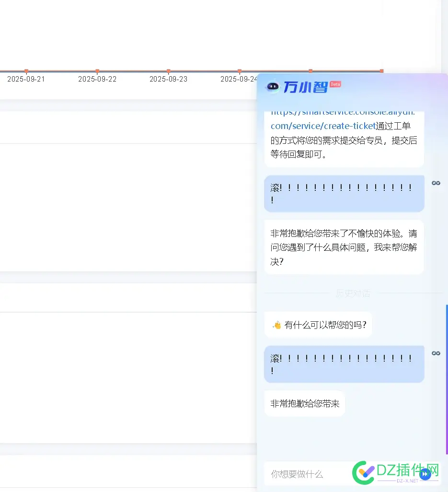This screenshot has width=448, height=492.
Task: Click the 历史对话 divider label
Action: pyautogui.click(x=353, y=293)
